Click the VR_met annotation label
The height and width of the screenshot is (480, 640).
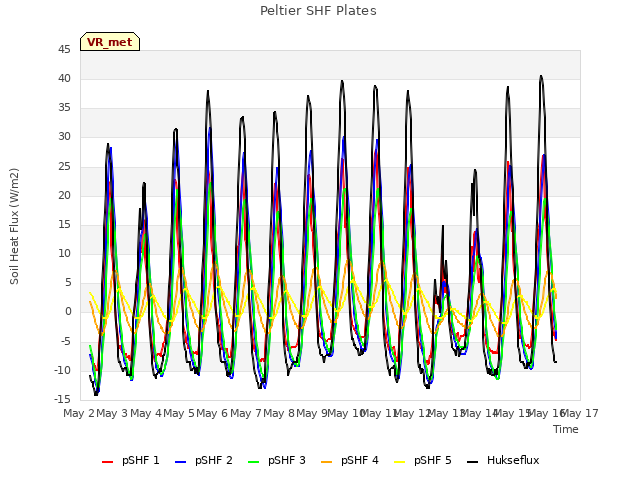click(110, 42)
